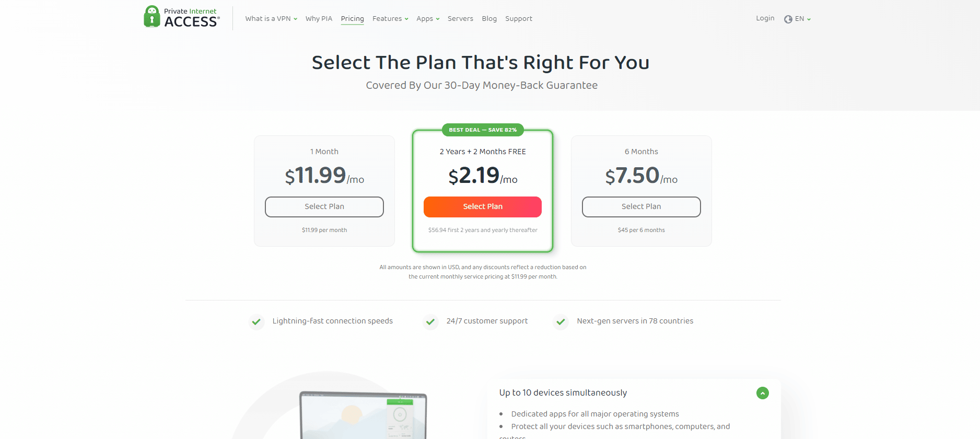980x439 pixels.
Task: Click the Next-gen servers checkmark icon
Action: tap(561, 321)
